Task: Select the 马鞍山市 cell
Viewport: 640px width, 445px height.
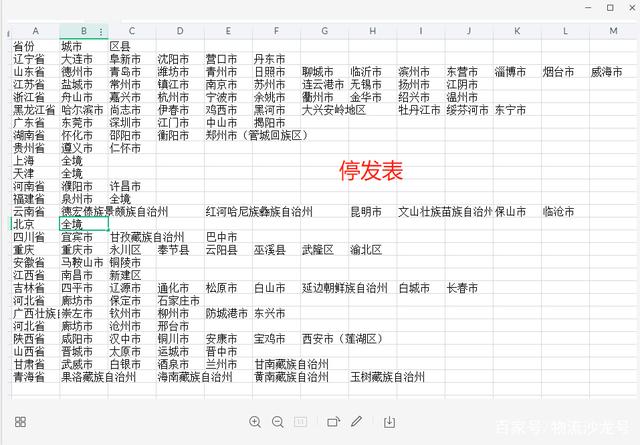Action: point(82,262)
